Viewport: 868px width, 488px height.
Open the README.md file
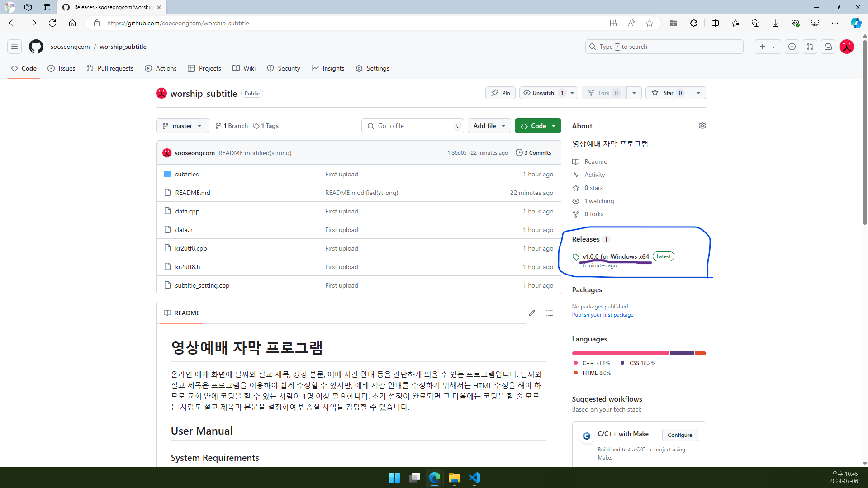point(193,193)
